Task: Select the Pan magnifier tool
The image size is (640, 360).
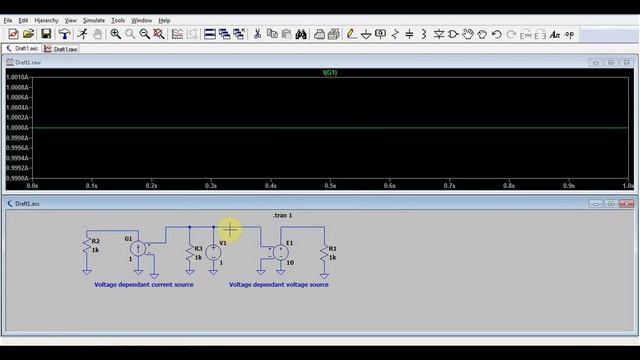Action: click(130, 34)
